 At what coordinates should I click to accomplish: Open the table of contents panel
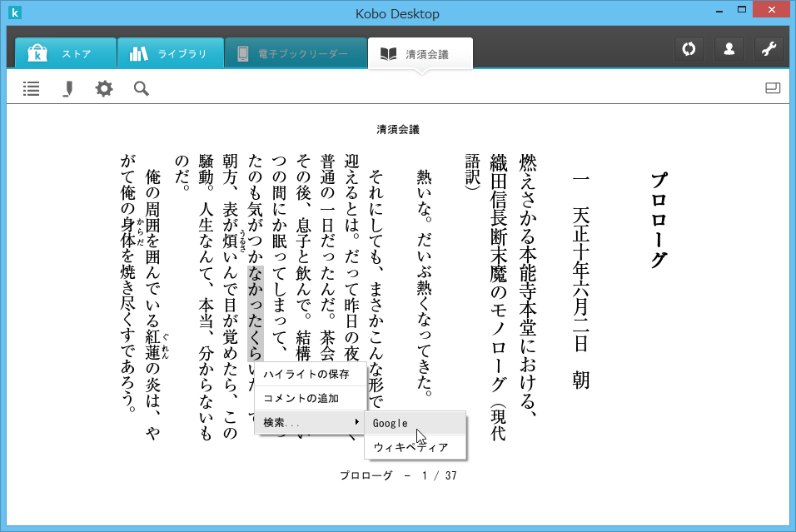pyautogui.click(x=31, y=87)
